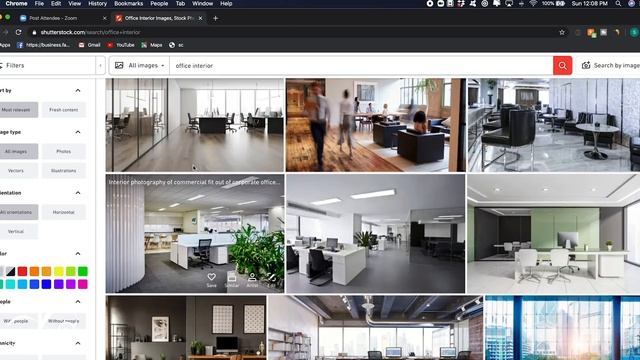Click the red search magnifier button
The width and height of the screenshot is (640, 360).
point(562,65)
